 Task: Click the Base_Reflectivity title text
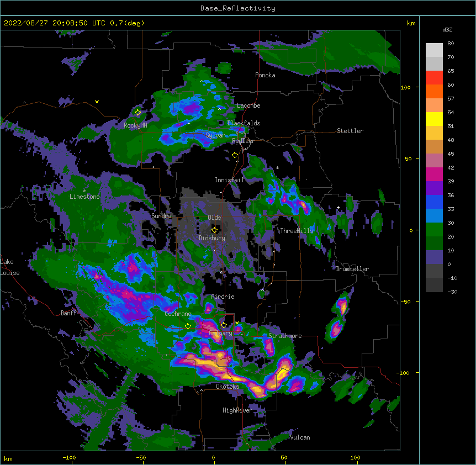coord(237,8)
